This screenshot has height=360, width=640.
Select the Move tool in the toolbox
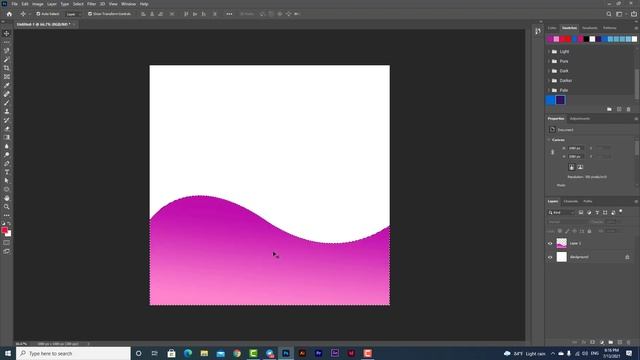tap(7, 33)
